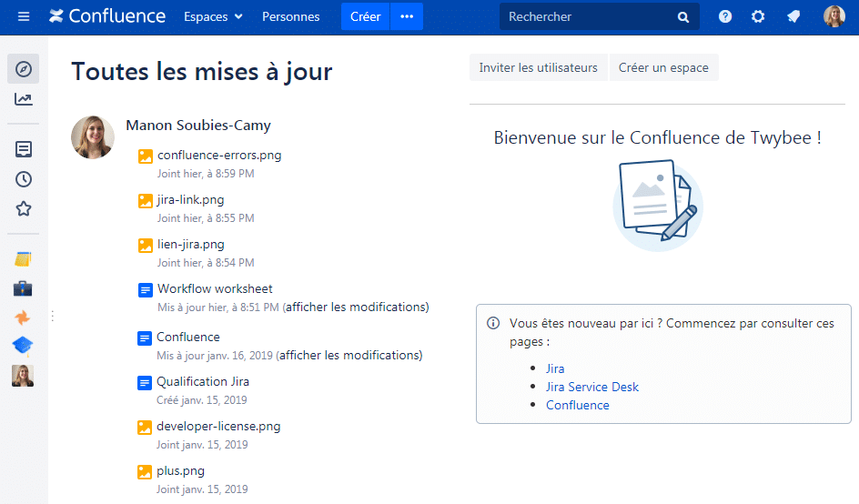
Task: Open the Jira Service Desk link
Action: [x=592, y=387]
